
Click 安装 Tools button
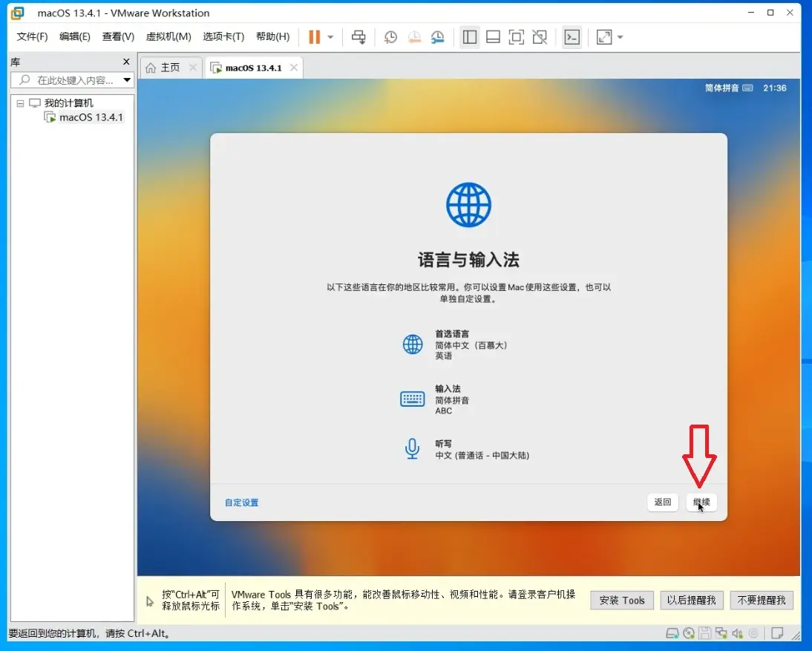(622, 601)
